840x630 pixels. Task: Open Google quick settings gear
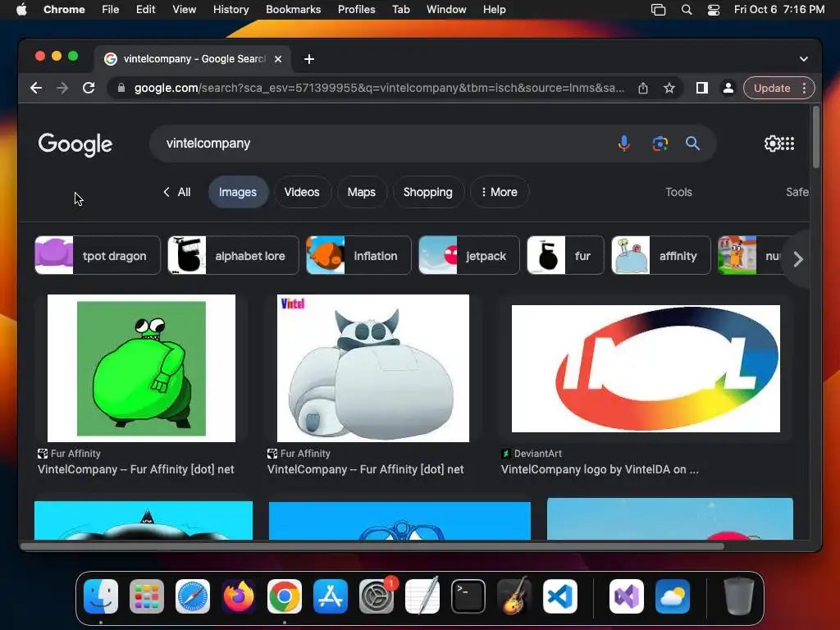pos(772,144)
